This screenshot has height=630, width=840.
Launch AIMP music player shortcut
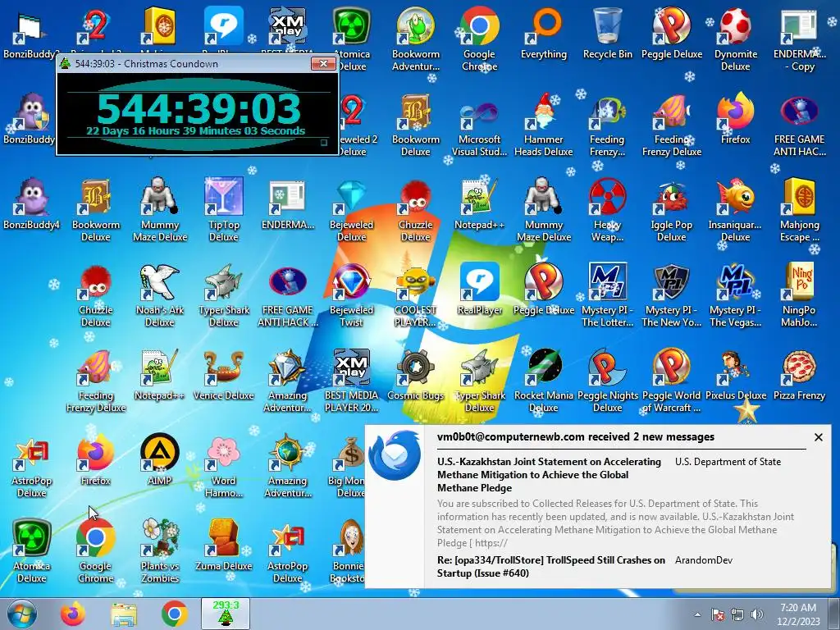(x=160, y=459)
